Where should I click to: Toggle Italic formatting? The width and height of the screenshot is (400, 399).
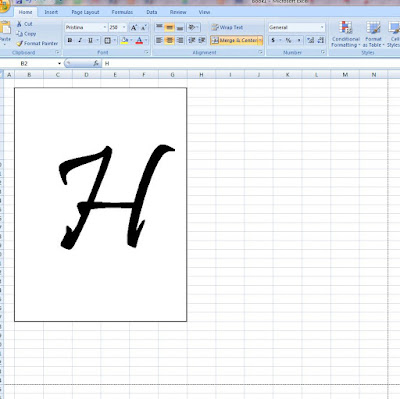[80, 40]
